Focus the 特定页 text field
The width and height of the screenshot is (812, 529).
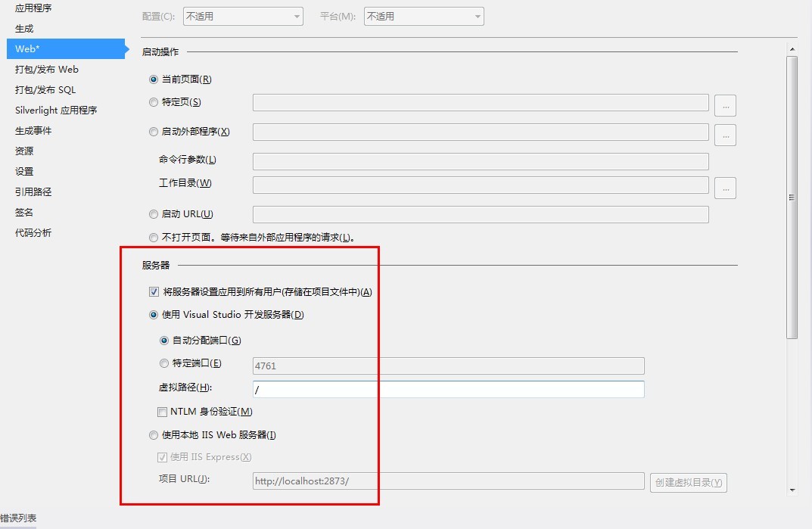[x=481, y=103]
